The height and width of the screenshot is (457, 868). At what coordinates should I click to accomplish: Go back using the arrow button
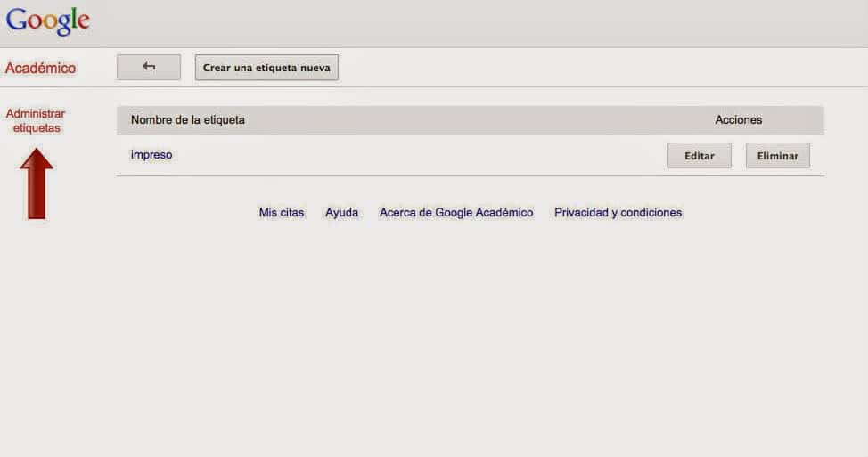coord(148,67)
